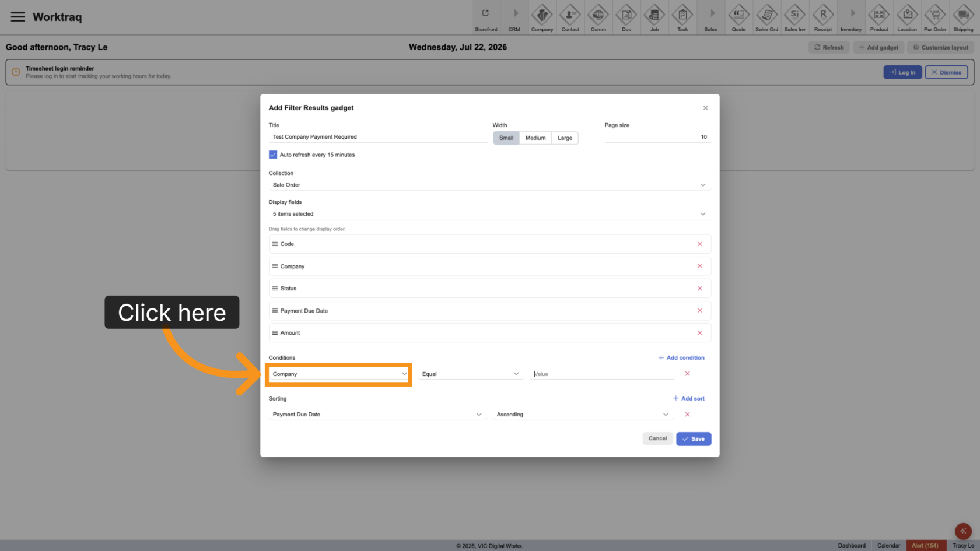Open the Equal operator dropdown
The height and width of the screenshot is (551, 980).
click(470, 374)
